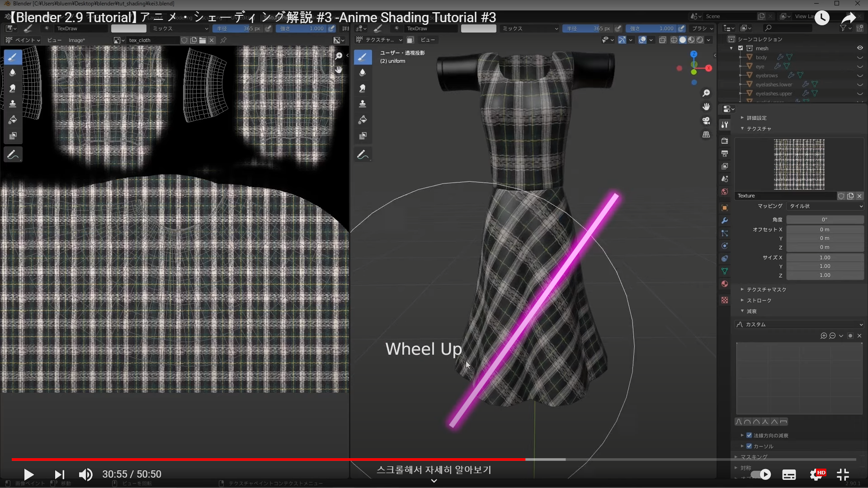Click the red video progress bar
This screenshot has height=488, width=868.
click(271, 459)
